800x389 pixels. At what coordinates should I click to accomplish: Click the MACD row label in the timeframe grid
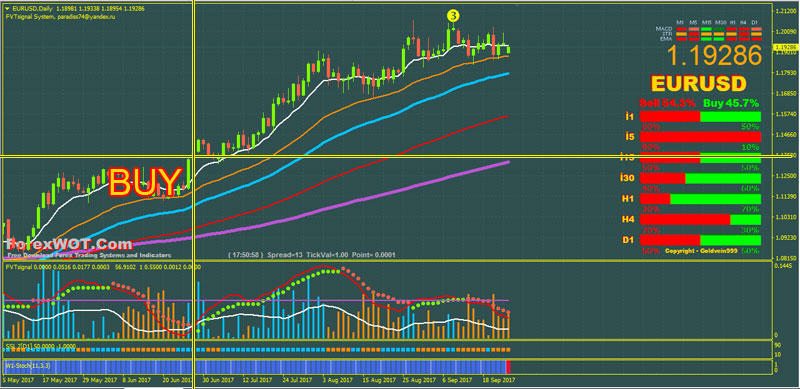pyautogui.click(x=664, y=29)
